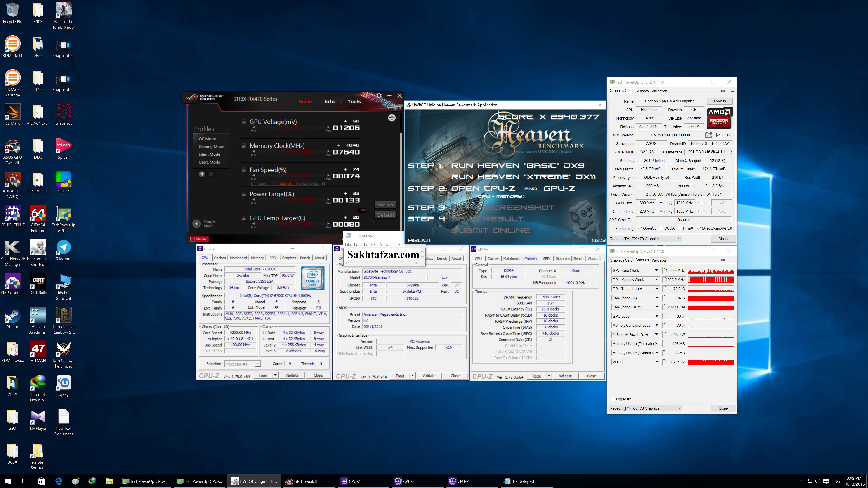Toggle UEFI checkbox in GPU-Z
Viewport: 868px width, 488px height.
(718, 135)
